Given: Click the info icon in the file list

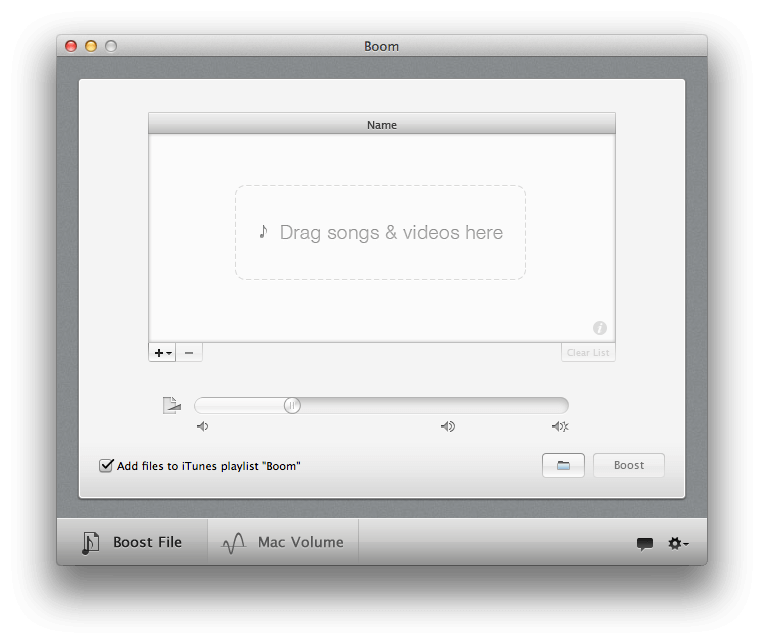Looking at the screenshot, I should (x=599, y=328).
